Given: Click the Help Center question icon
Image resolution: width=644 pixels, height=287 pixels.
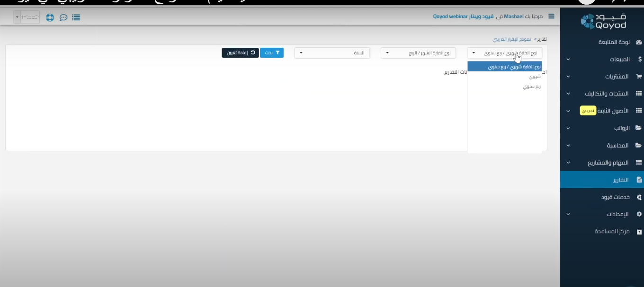Looking at the screenshot, I should [x=639, y=232].
